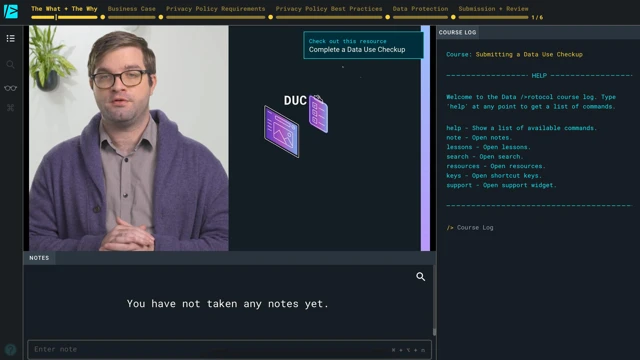
Task: Click the Course Log command prompt line
Action: (x=470, y=228)
